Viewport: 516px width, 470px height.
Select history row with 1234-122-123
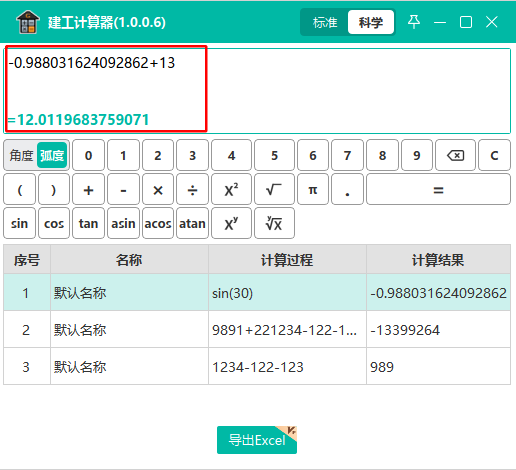click(257, 366)
